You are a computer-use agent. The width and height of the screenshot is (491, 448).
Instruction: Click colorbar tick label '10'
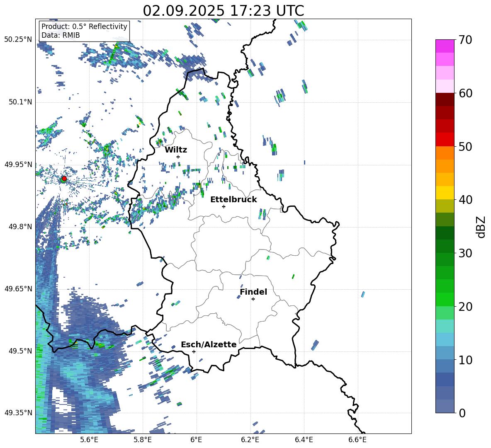[465, 360]
